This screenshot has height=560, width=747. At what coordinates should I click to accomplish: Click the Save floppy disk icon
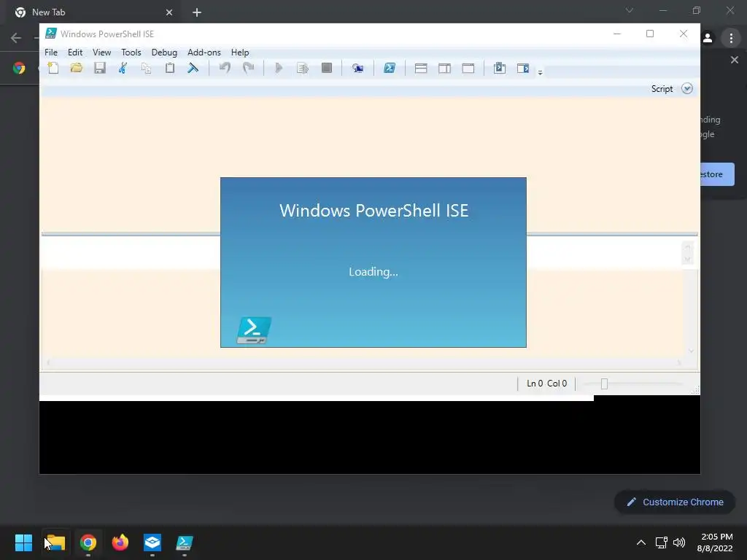coord(99,68)
